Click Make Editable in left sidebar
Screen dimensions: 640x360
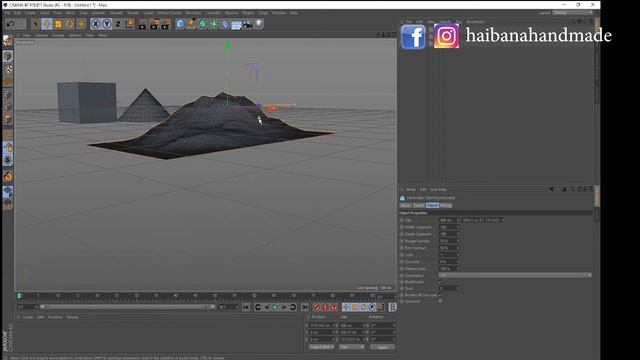pyautogui.click(x=7, y=40)
